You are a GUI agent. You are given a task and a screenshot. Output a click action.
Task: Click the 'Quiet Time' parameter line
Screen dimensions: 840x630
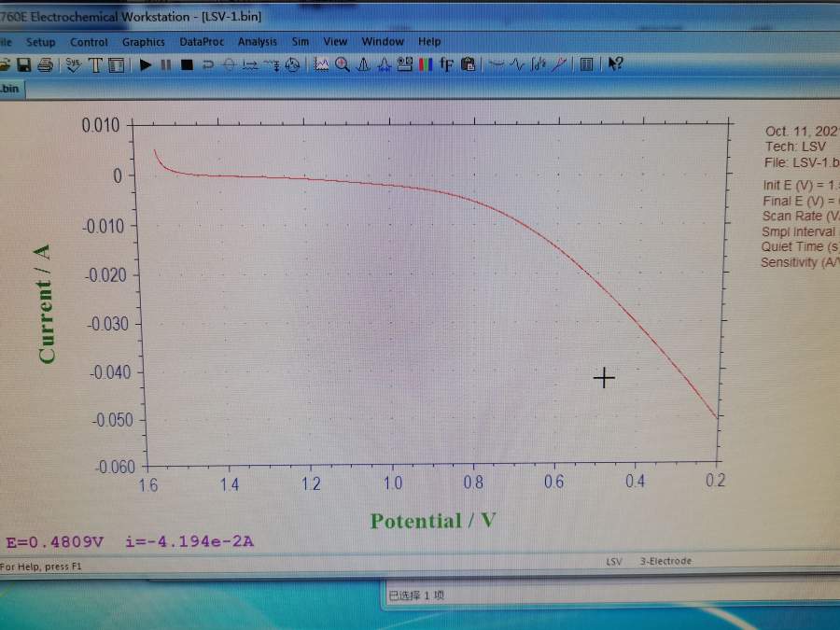(801, 247)
